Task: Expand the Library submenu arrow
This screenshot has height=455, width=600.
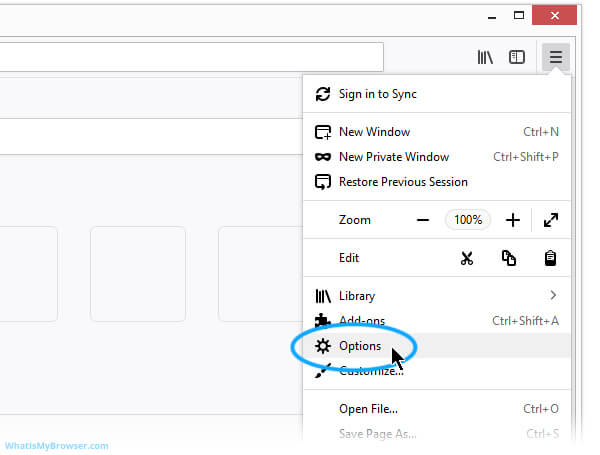Action: click(553, 296)
